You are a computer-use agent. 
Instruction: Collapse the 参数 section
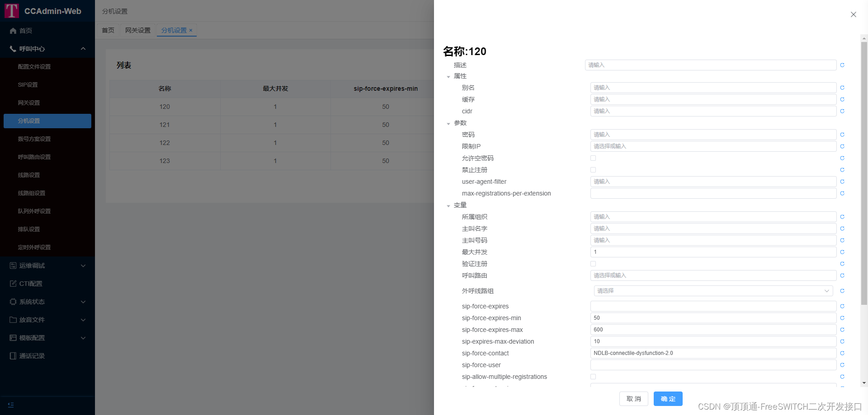(448, 124)
